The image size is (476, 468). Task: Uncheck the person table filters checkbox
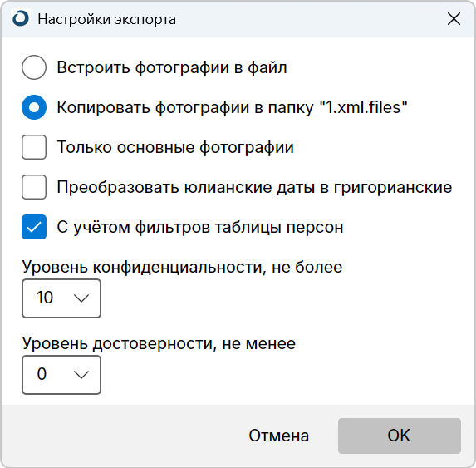click(34, 227)
